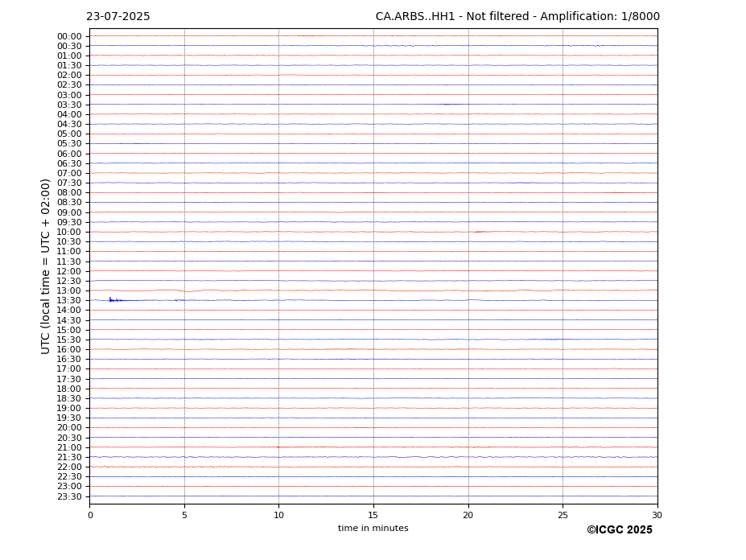Click the 20:00 time row label
The image size is (746, 560).
coord(69,428)
